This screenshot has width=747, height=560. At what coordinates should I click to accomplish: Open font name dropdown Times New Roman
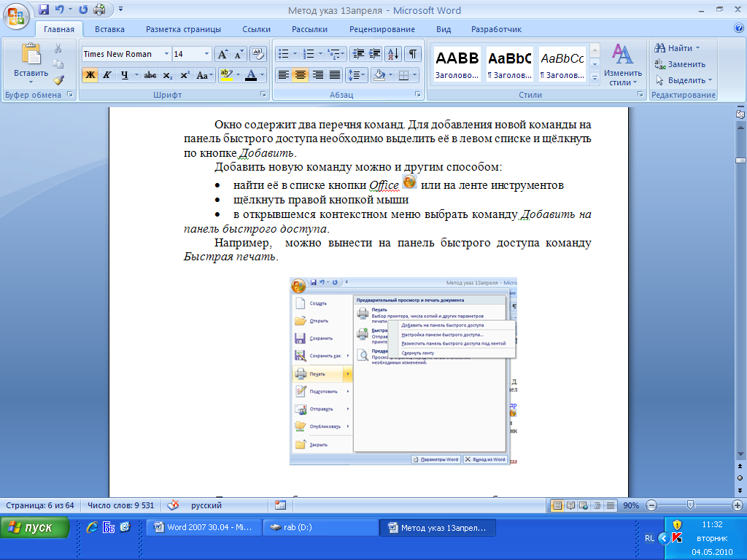[166, 54]
